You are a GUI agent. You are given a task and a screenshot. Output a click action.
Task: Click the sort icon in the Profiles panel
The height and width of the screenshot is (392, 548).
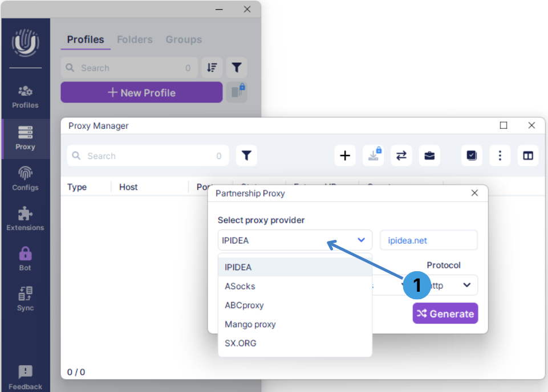tap(212, 68)
